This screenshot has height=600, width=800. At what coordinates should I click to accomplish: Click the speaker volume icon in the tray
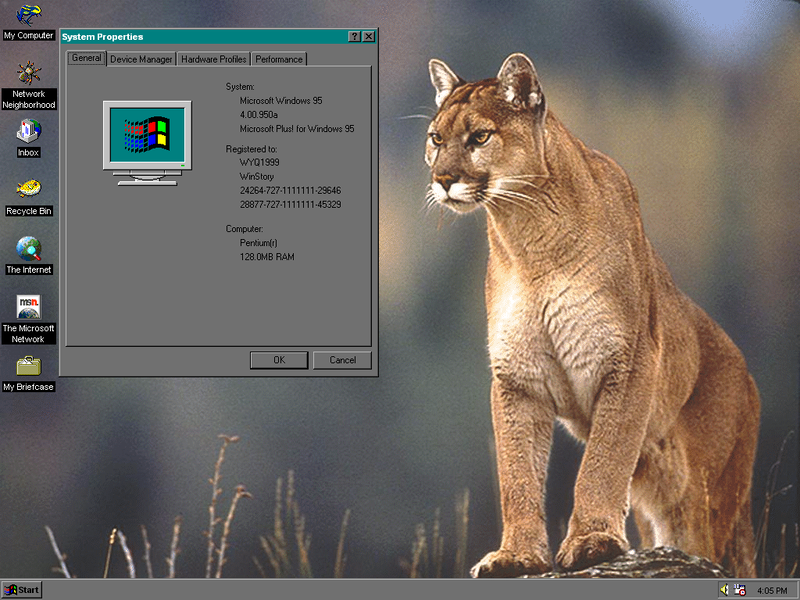click(x=724, y=589)
